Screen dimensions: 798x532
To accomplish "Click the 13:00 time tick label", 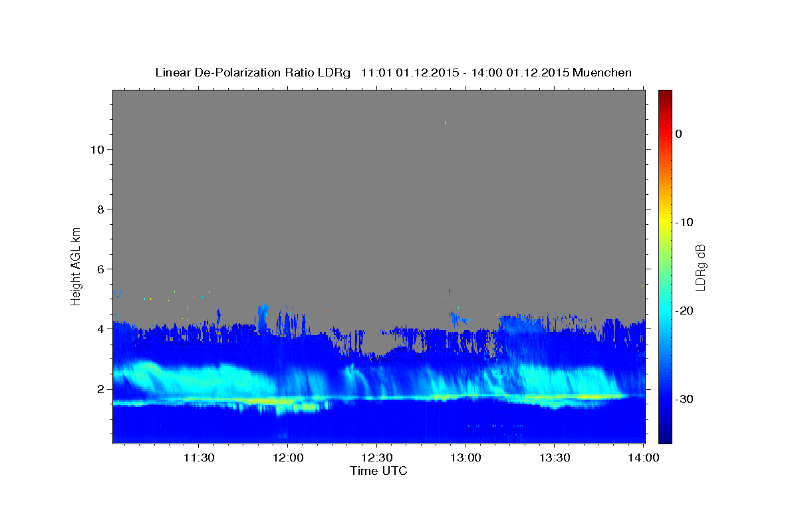I will [x=465, y=458].
